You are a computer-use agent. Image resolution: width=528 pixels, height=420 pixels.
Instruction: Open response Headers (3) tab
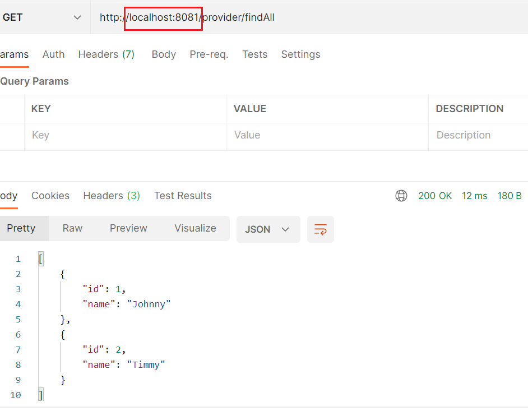112,196
